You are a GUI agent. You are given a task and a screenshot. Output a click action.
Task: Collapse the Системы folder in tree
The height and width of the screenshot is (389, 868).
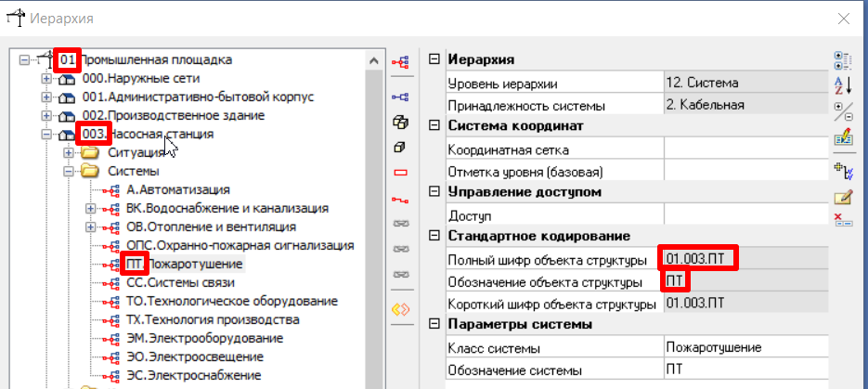click(69, 172)
